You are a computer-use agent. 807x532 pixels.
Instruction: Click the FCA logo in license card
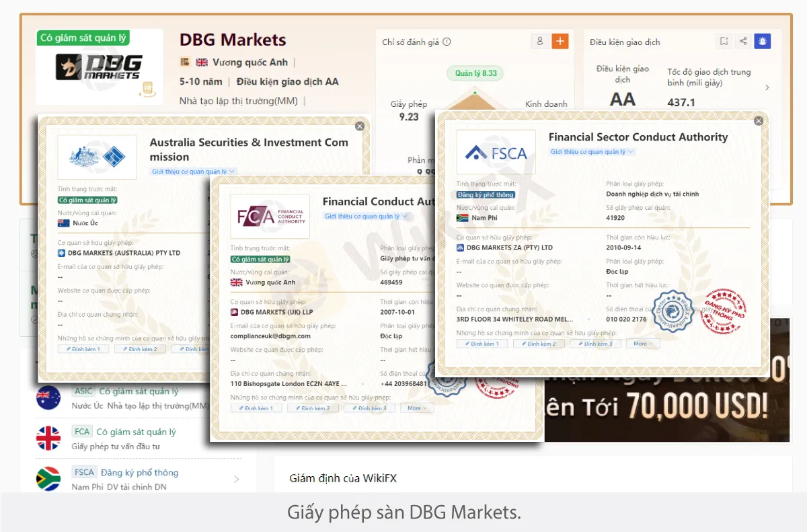point(270,217)
